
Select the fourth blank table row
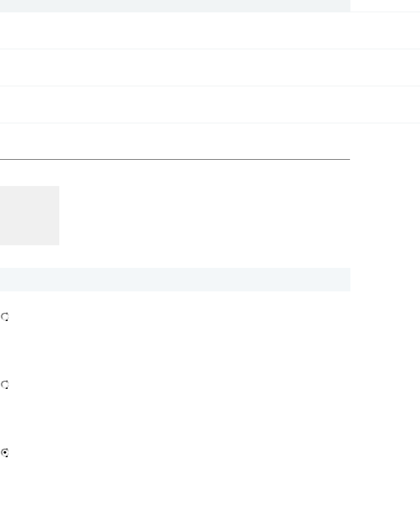point(175,141)
